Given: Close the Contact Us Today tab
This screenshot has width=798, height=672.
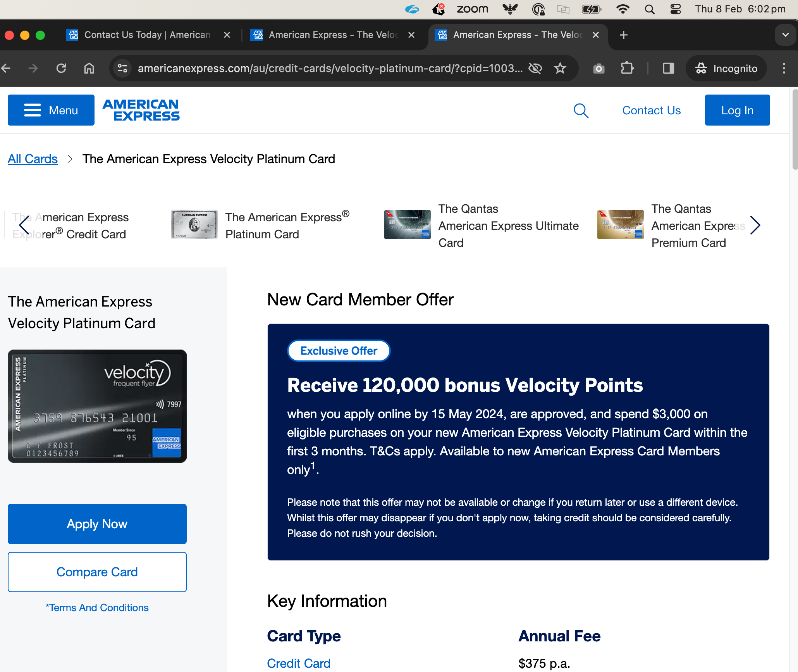Looking at the screenshot, I should [x=227, y=35].
